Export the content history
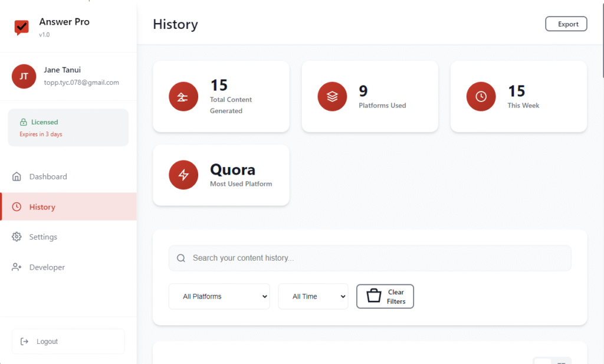604x364 pixels. point(566,24)
